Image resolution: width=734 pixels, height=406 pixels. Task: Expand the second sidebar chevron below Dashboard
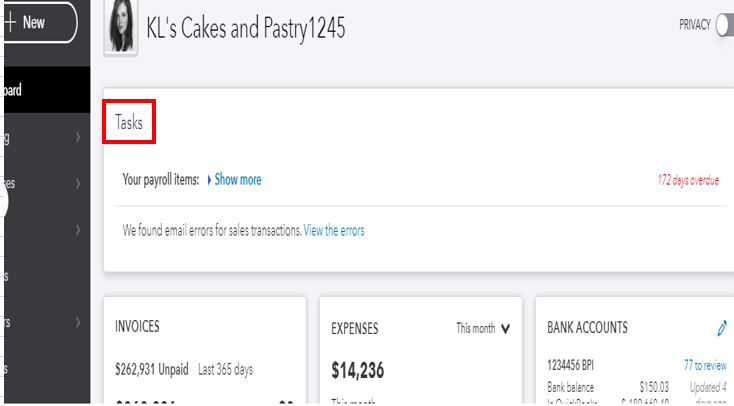(x=77, y=184)
